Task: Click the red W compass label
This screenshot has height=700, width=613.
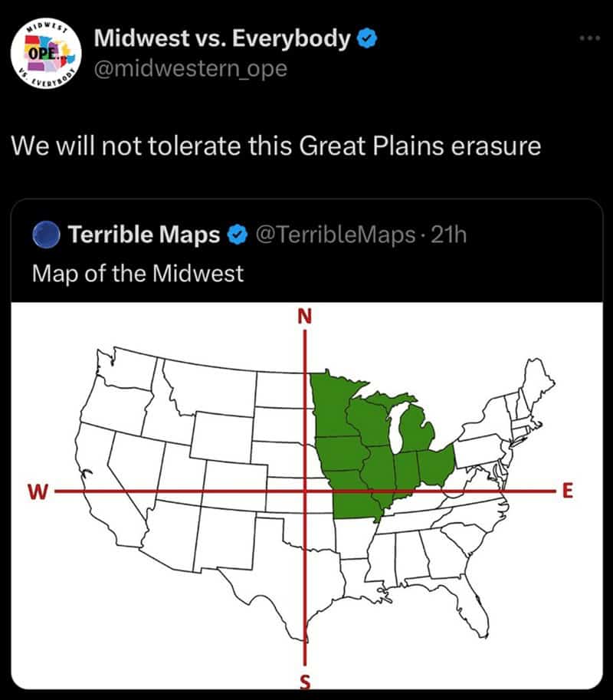Action: (x=38, y=492)
